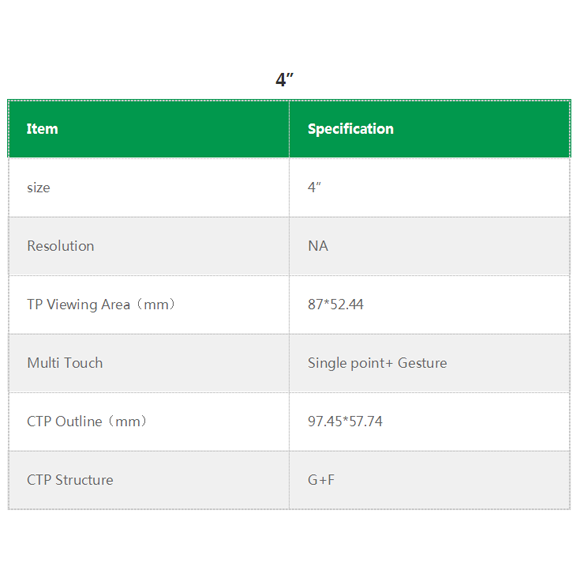Image resolution: width=577 pixels, height=577 pixels.
Task: Select the Resolution row label
Action: (60, 246)
